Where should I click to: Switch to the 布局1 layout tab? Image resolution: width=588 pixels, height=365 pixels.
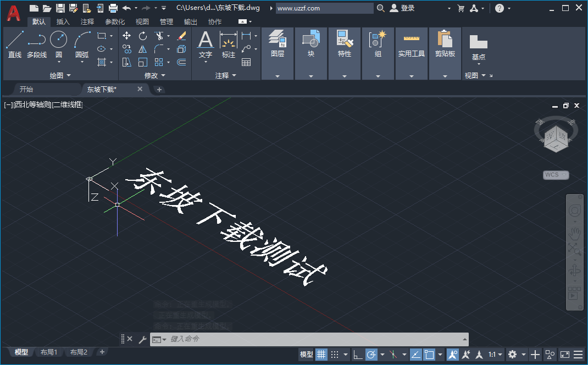coord(49,352)
